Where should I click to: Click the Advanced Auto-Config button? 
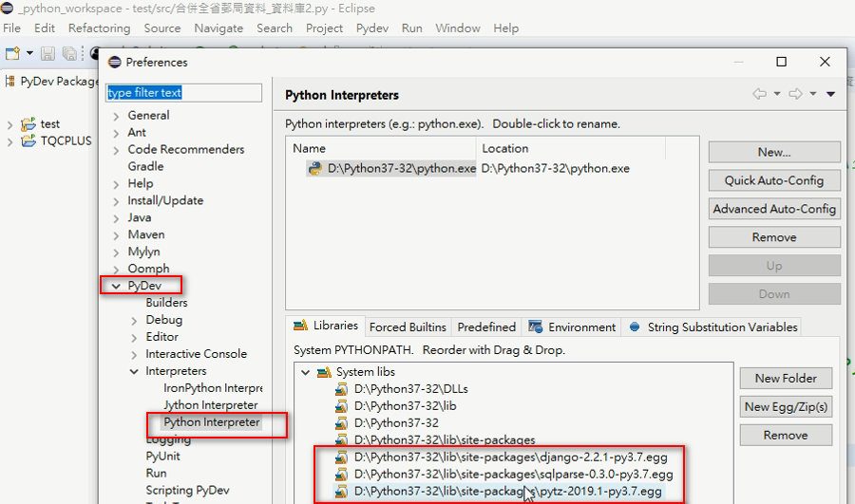[x=774, y=209]
